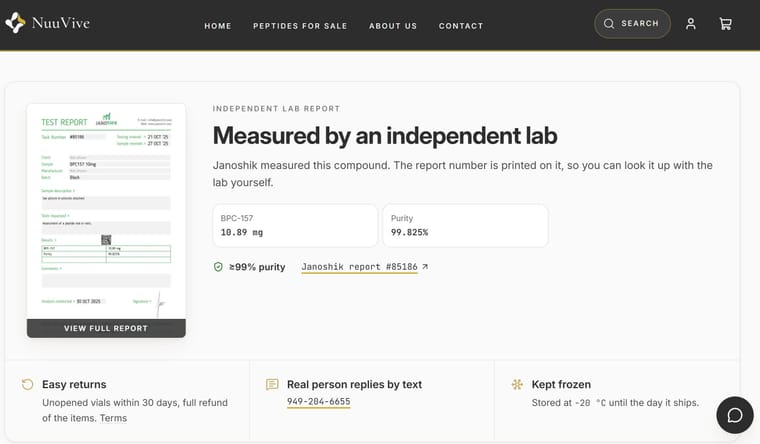760x444 pixels.
Task: Click 'Stored at -20 °C' description text
Action: pos(615,403)
